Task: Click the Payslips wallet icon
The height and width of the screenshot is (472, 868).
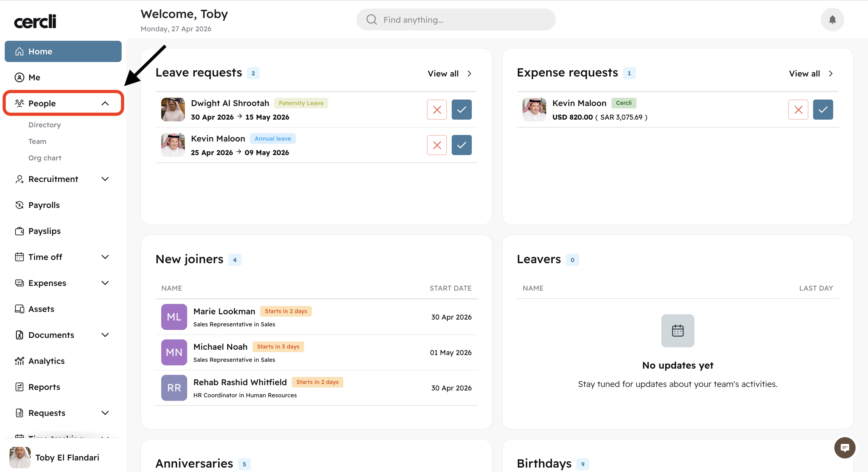Action: click(19, 231)
